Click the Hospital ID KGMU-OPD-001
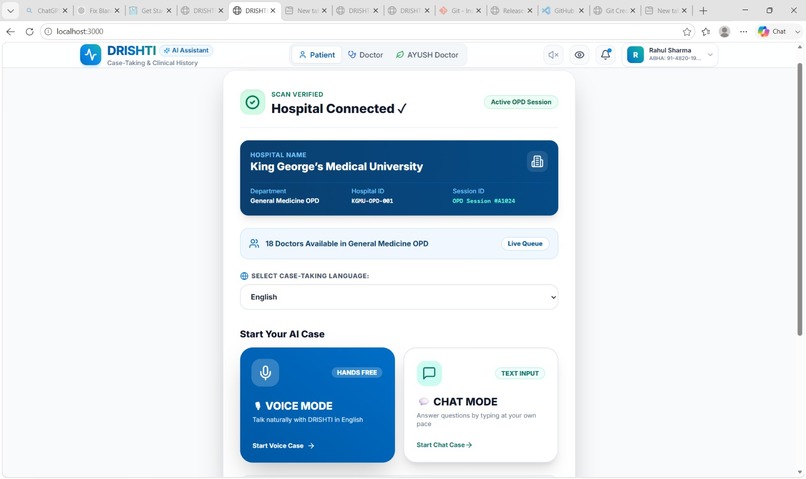This screenshot has height=479, width=806. click(372, 201)
